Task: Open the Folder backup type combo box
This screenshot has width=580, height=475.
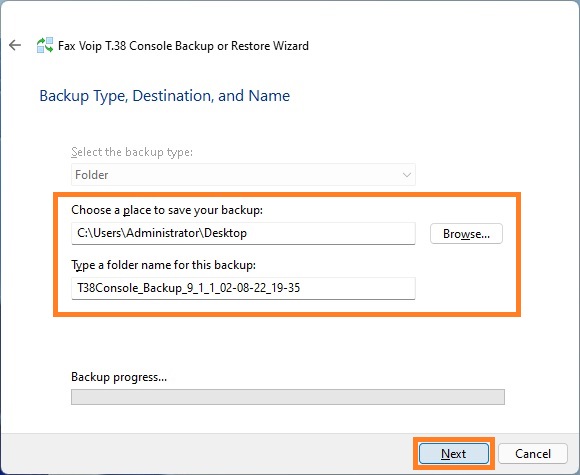Action: (243, 175)
